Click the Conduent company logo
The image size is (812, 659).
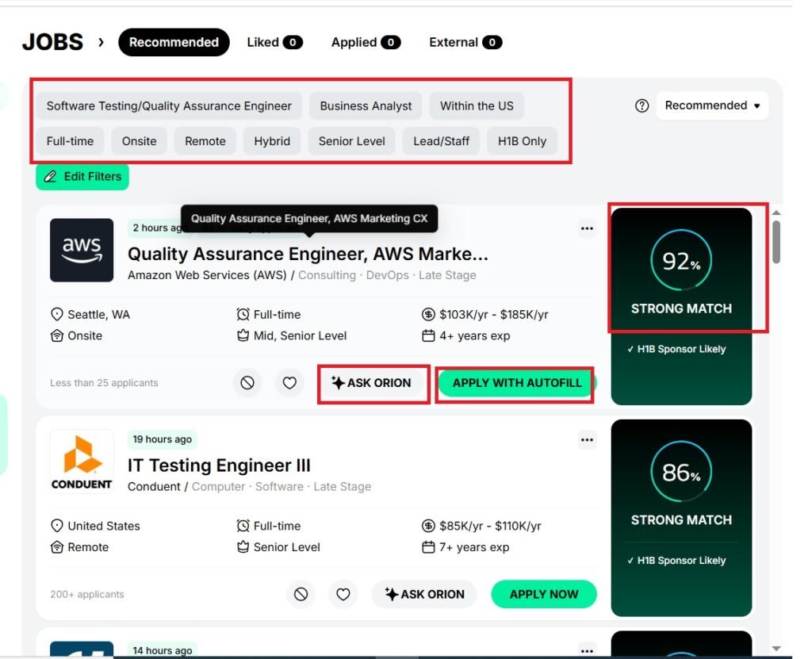point(82,462)
